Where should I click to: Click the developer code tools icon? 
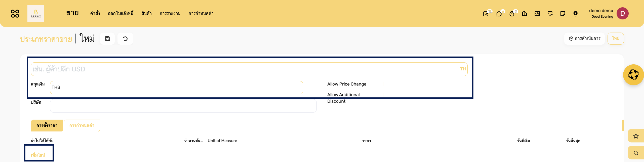click(537, 14)
